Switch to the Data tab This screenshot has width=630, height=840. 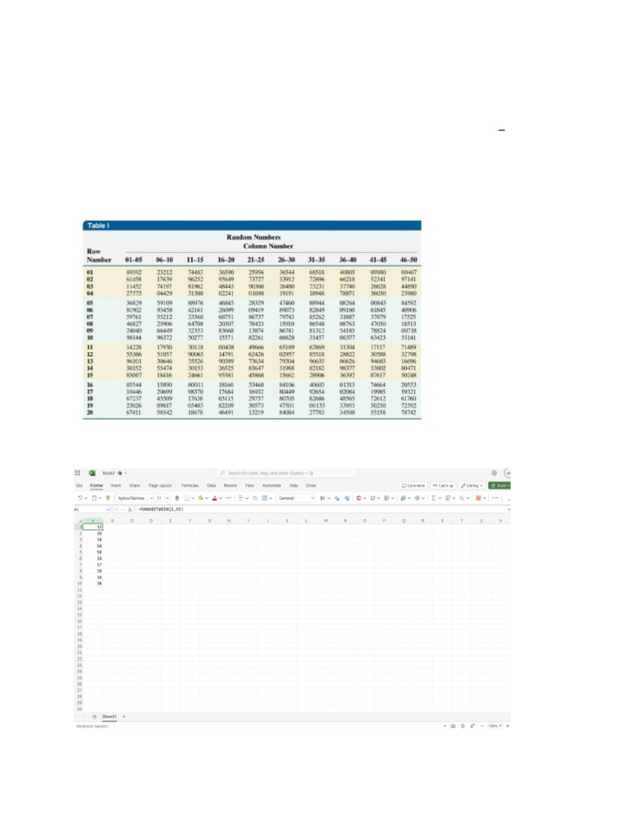pos(211,486)
